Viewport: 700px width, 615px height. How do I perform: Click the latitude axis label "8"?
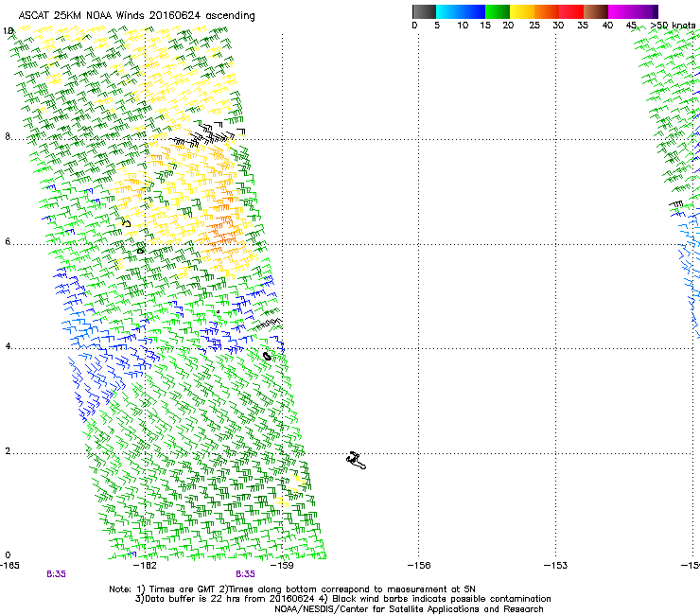(8, 136)
